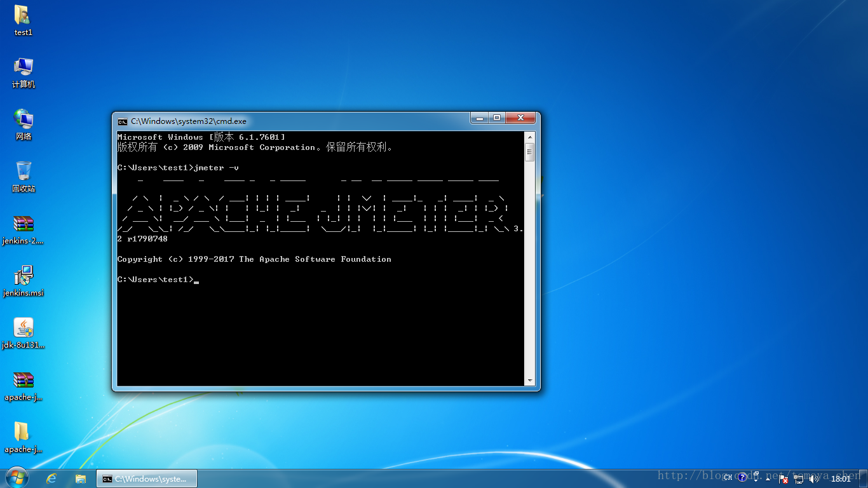Click the 'jmeter -v' command line text
Image resolution: width=868 pixels, height=488 pixels.
tap(217, 168)
